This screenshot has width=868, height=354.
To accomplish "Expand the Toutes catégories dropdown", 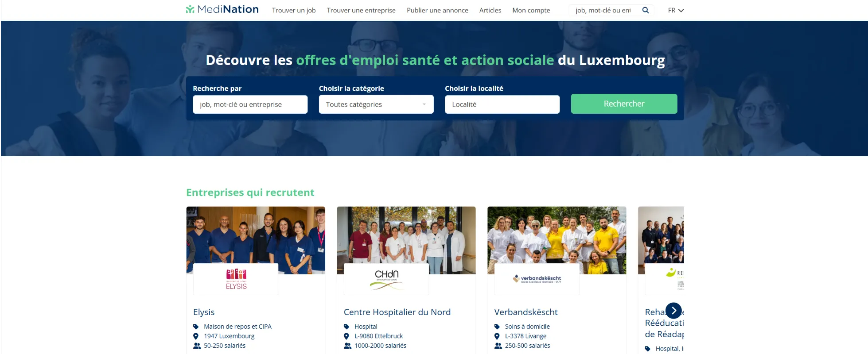I will 376,104.
